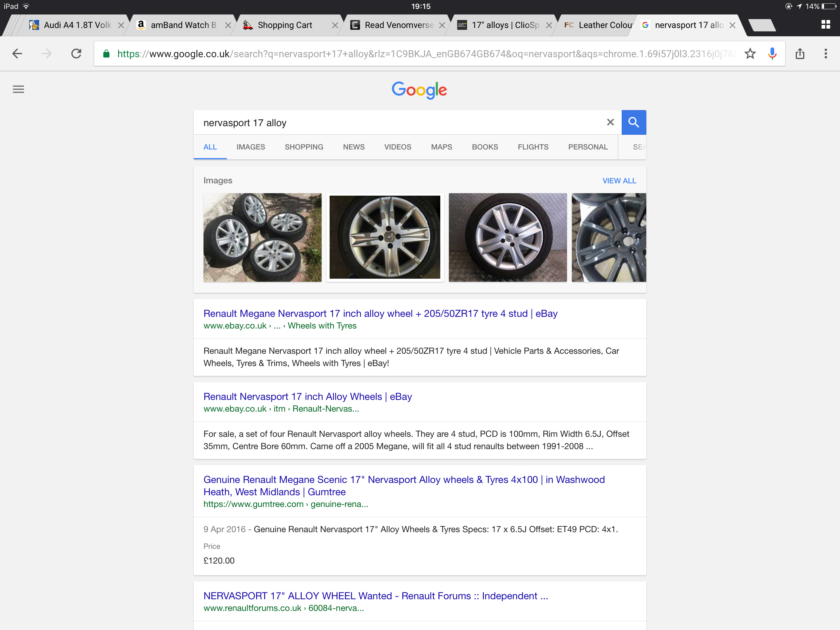Open the Renault Nervasport eBay result

point(307,397)
